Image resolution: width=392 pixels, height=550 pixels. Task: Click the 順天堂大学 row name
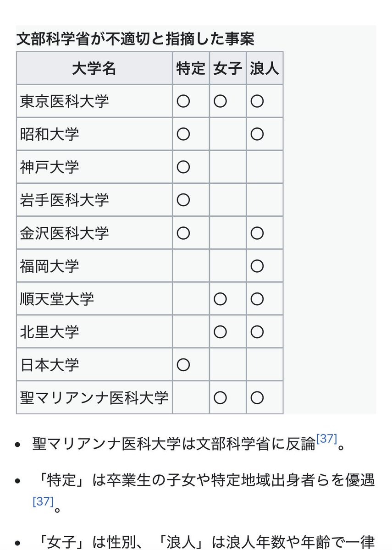pyautogui.click(x=57, y=299)
